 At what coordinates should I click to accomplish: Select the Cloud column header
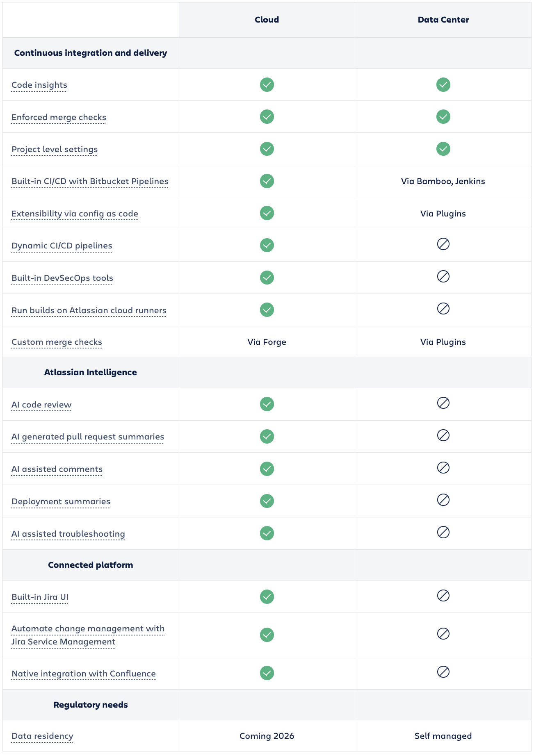pos(267,20)
